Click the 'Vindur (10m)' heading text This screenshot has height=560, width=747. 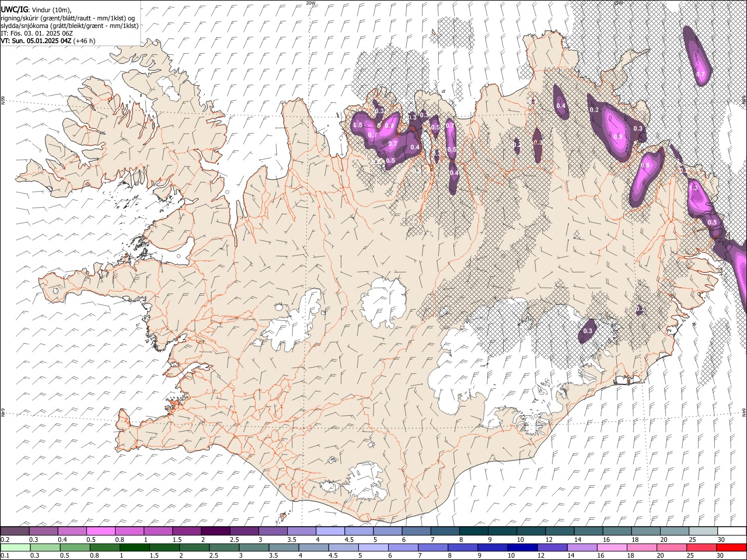point(51,10)
